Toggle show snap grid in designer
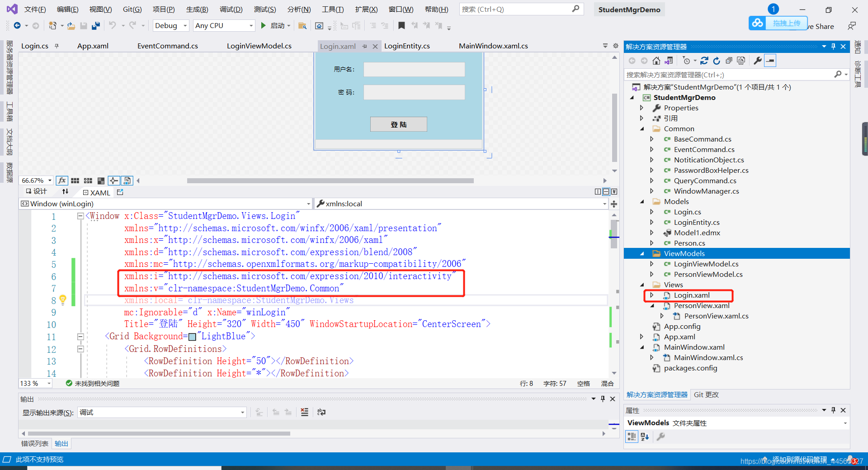868x470 pixels. click(x=75, y=180)
